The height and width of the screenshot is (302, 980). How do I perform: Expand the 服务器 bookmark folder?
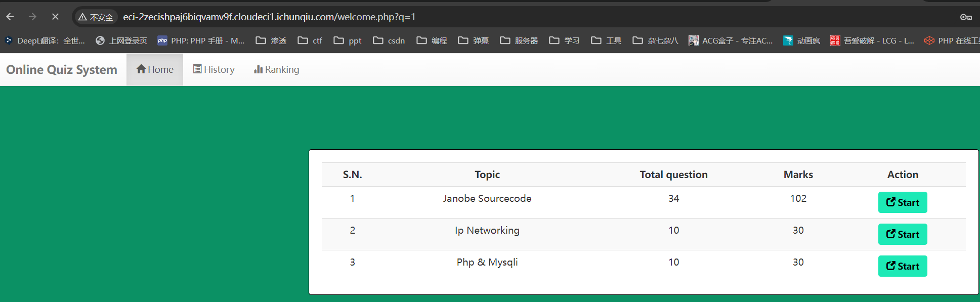point(519,40)
